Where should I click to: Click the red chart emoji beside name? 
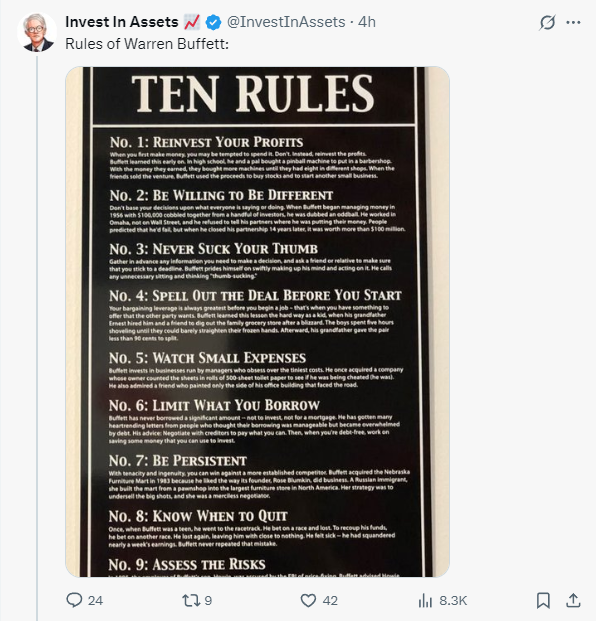(x=192, y=22)
